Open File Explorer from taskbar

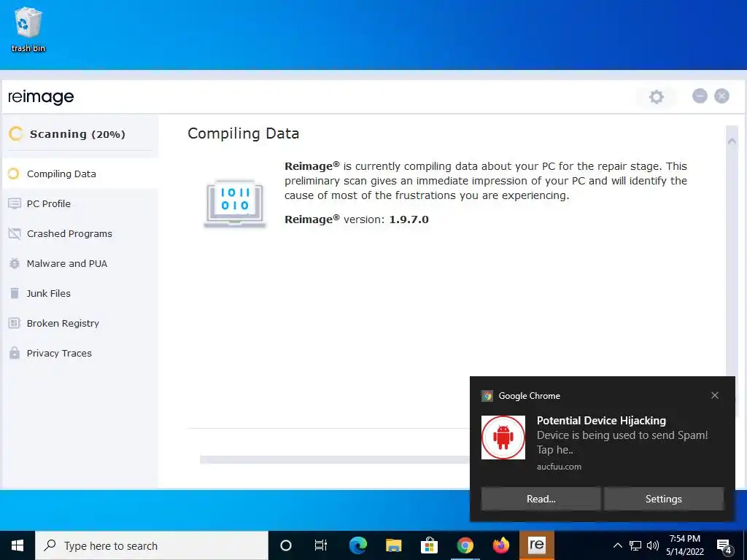coord(393,545)
